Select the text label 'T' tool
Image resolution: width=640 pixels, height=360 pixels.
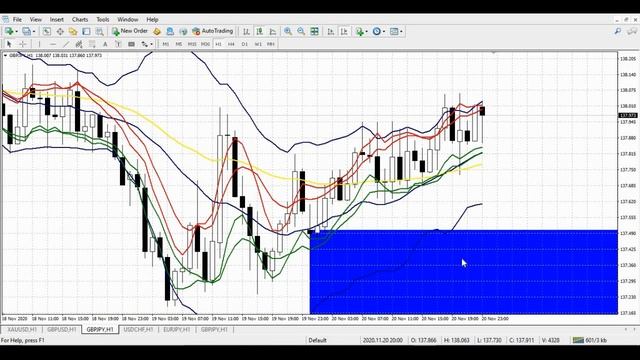pos(118,44)
